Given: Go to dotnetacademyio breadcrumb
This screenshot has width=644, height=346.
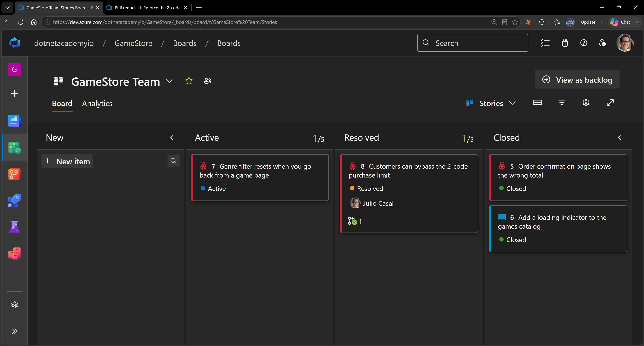Looking at the screenshot, I should pos(64,43).
